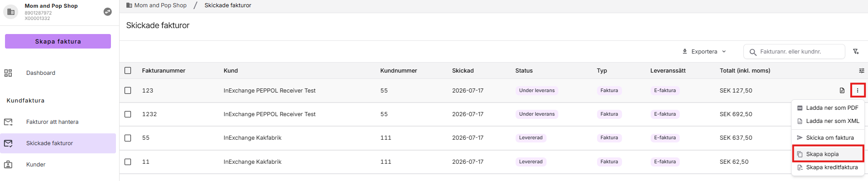This screenshot has height=181, width=868.
Task: Expand the Exportera dropdown
Action: pos(704,52)
